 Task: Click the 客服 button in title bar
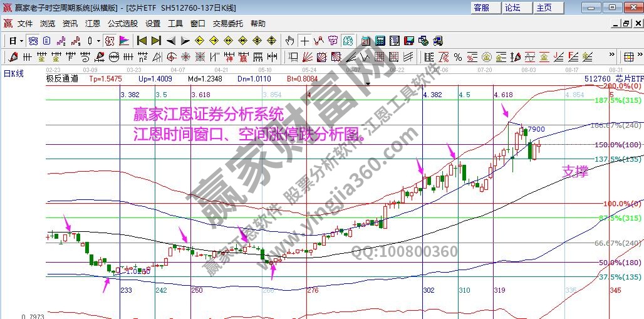[x=481, y=8]
